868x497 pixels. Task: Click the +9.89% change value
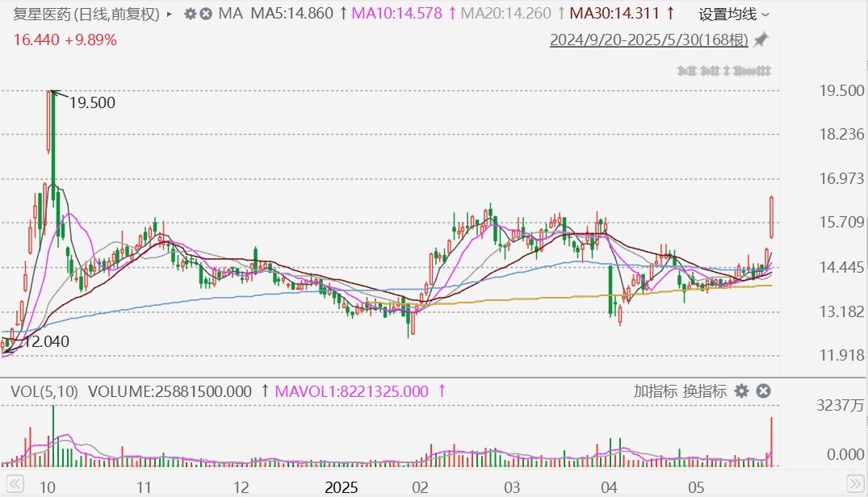tap(90, 40)
